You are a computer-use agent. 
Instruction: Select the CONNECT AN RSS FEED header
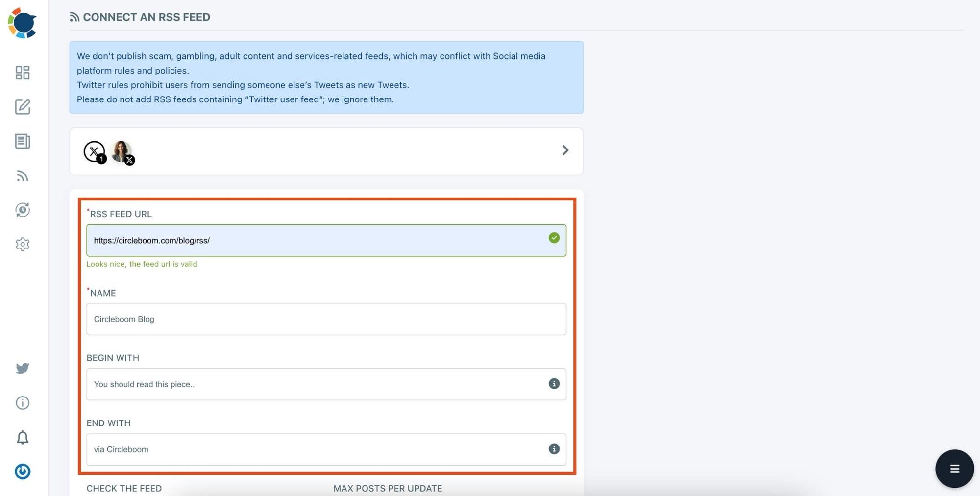pyautogui.click(x=140, y=17)
